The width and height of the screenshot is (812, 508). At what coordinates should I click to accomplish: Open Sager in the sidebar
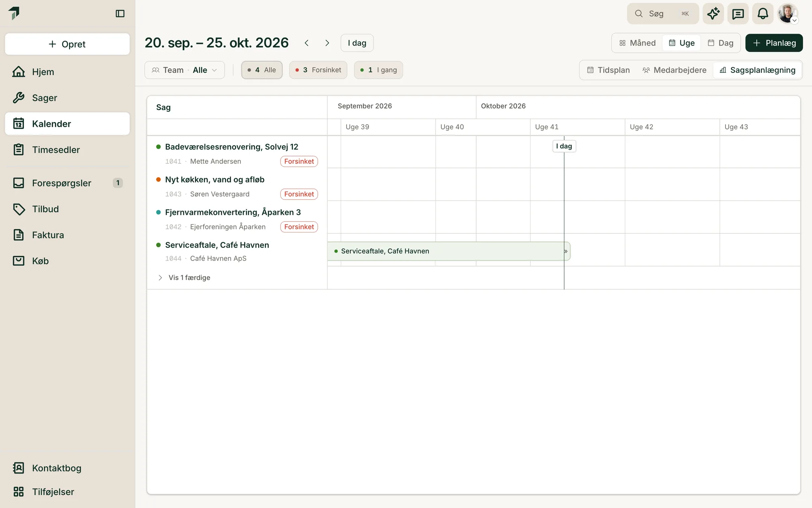(x=67, y=98)
